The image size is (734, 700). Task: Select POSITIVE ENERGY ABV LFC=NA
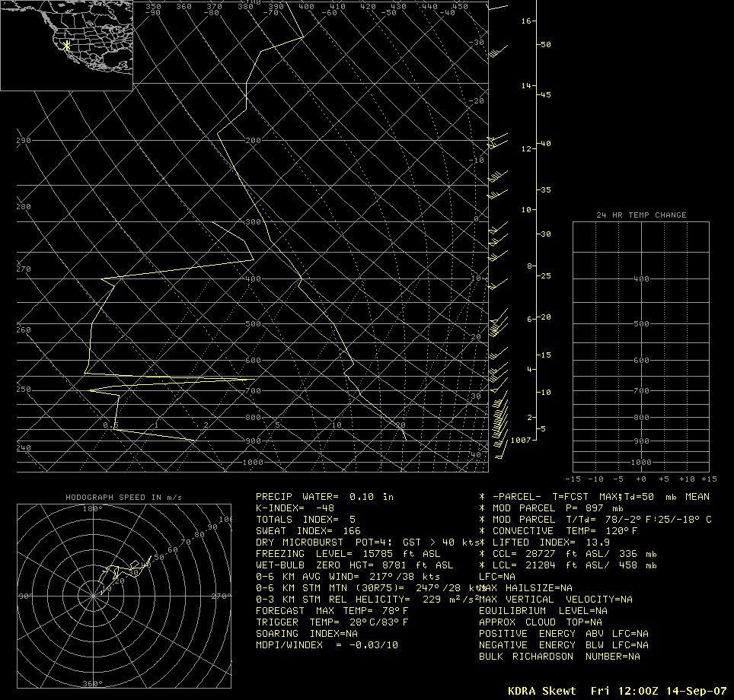(563, 634)
